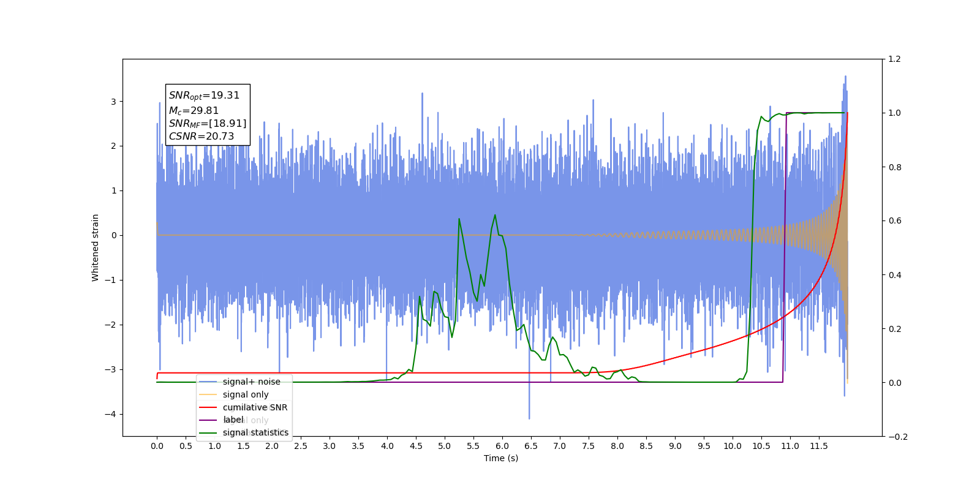980x490 pixels.
Task: Click the left y-axis tick label 3
Action: [113, 102]
